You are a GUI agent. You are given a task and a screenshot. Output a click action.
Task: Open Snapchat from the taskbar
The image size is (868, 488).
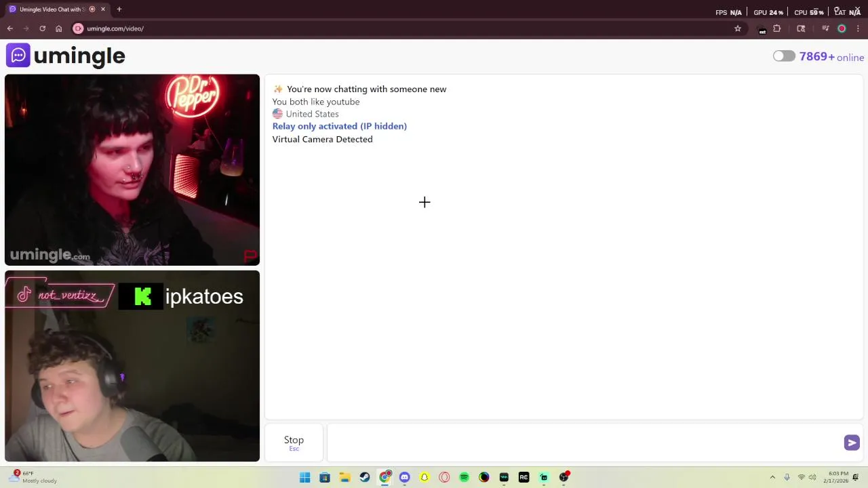[x=425, y=477]
